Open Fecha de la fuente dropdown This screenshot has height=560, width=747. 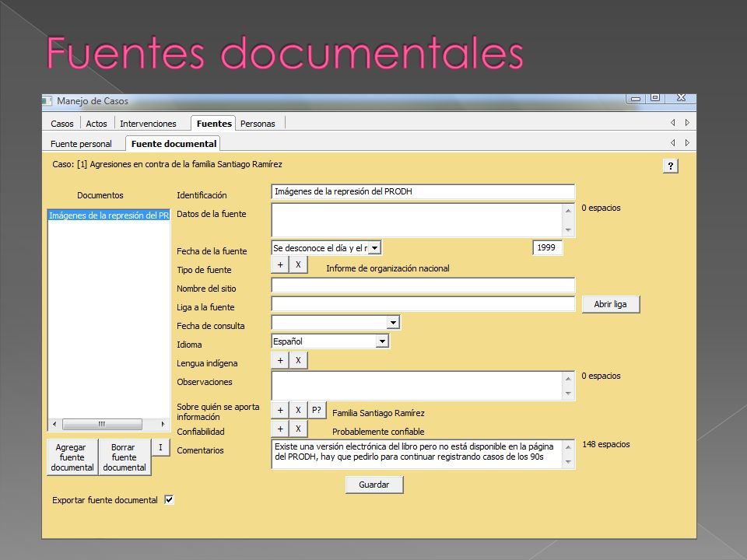(x=375, y=247)
